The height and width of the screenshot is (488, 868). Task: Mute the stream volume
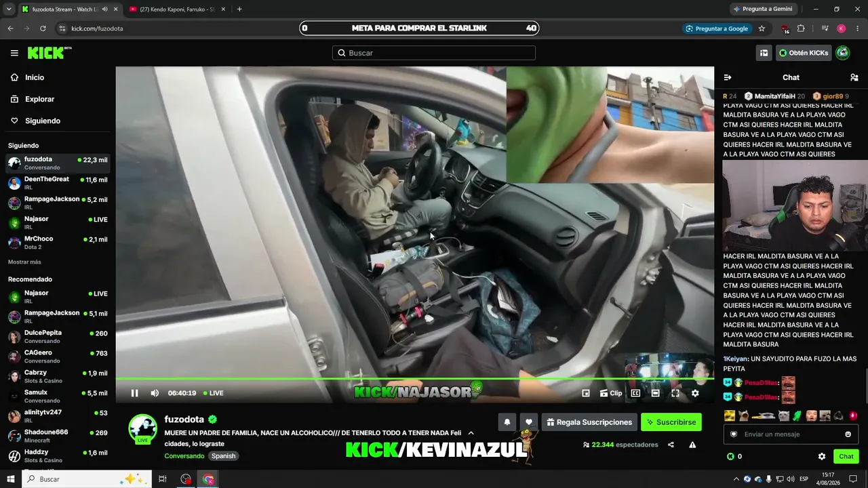[155, 393]
